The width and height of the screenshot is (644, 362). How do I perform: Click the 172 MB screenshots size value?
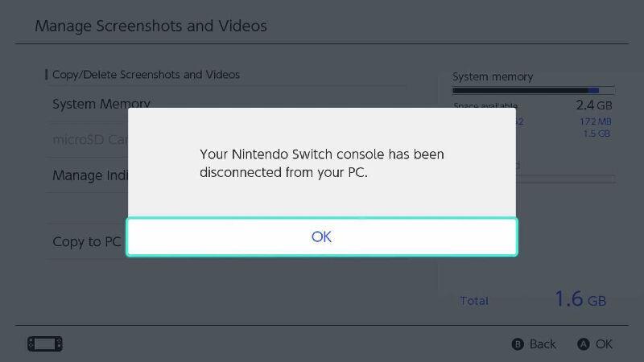coord(596,121)
